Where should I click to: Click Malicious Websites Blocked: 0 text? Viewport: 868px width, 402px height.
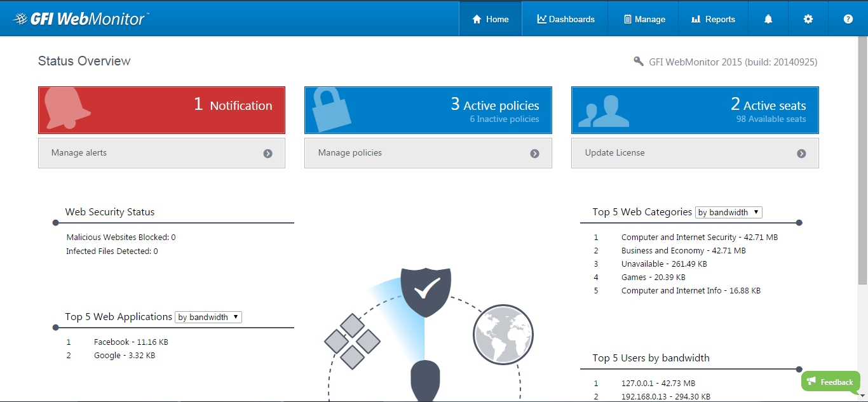point(121,237)
